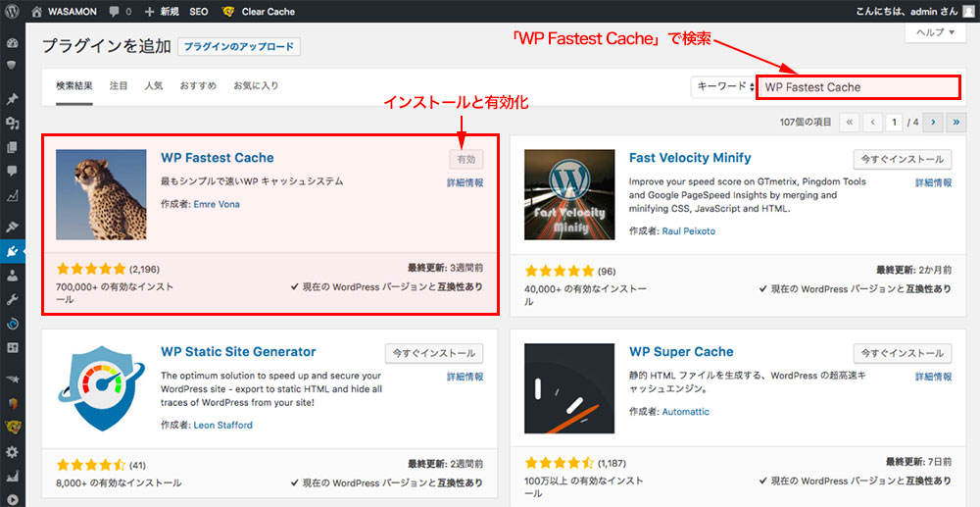
Task: Switch to the おすすめ tab
Action: 198,85
